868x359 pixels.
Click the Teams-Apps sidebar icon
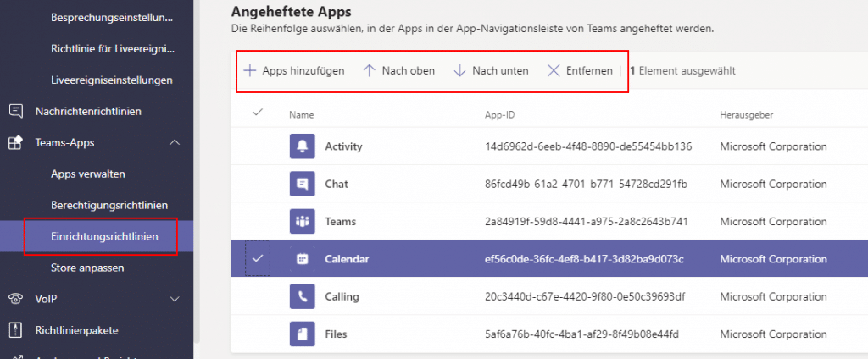pyautogui.click(x=15, y=143)
